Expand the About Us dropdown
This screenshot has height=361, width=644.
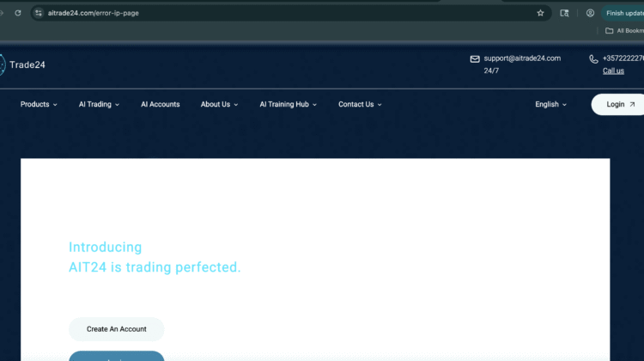[220, 104]
